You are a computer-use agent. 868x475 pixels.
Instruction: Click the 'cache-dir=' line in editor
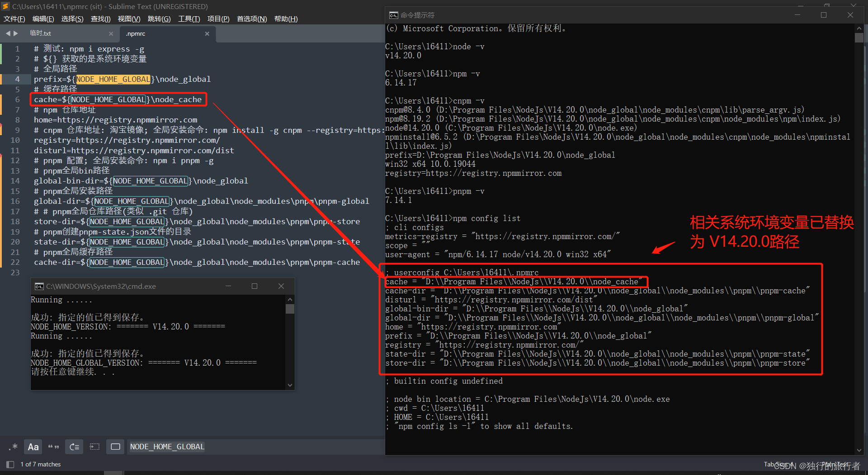[x=197, y=262]
